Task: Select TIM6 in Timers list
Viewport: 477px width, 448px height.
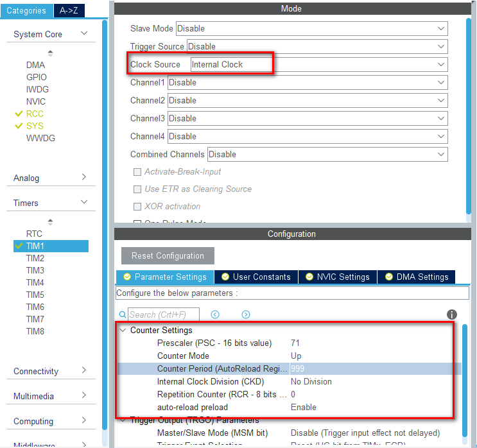Action: pos(35,307)
